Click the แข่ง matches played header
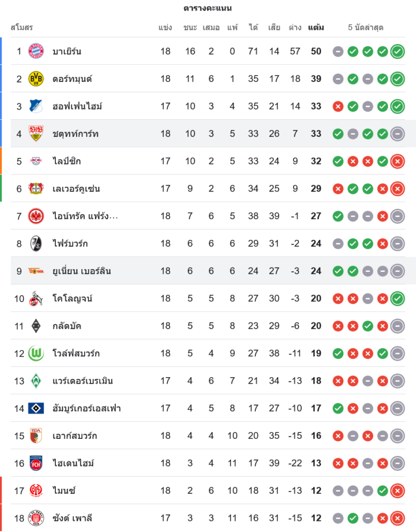This screenshot has width=416, height=532. point(165,28)
